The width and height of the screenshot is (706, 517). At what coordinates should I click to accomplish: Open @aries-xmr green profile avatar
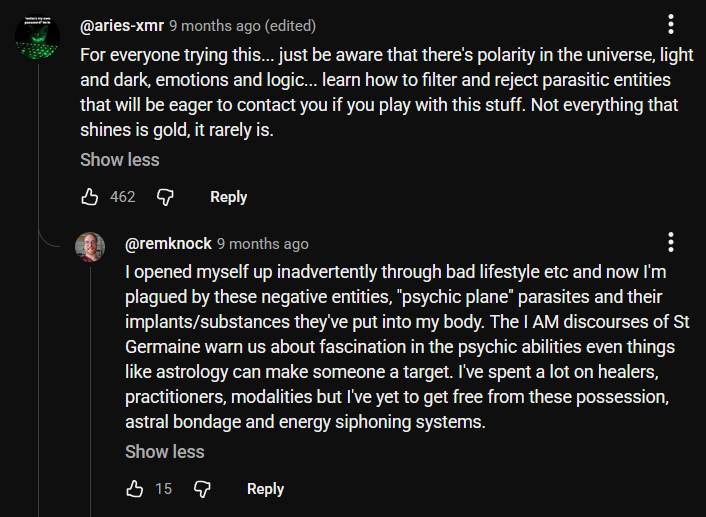tap(37, 37)
